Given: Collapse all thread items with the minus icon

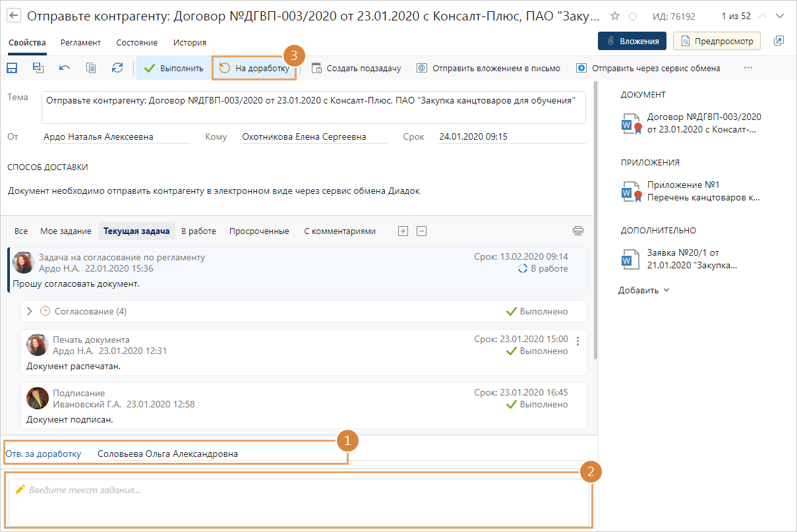Looking at the screenshot, I should pos(422,231).
